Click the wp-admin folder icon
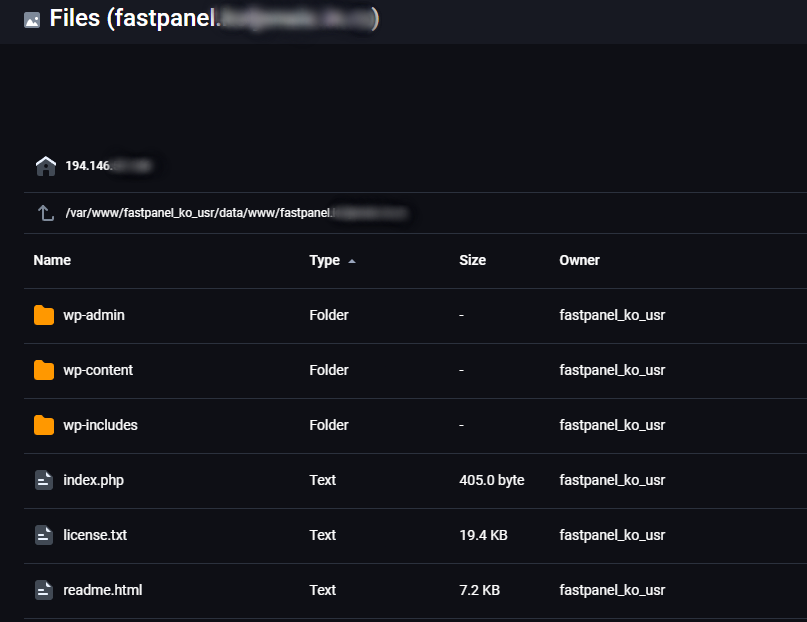 [x=44, y=315]
